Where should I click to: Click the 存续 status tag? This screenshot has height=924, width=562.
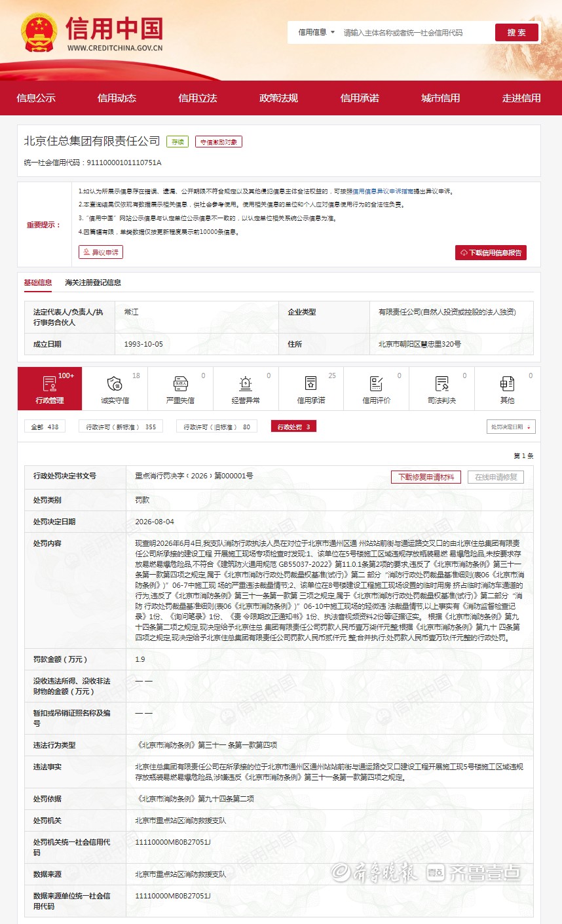178,142
